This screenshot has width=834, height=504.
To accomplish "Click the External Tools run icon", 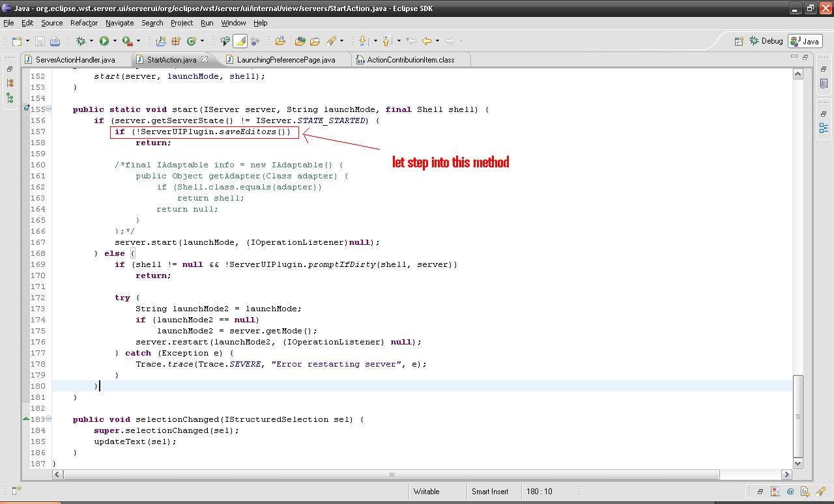I will pos(128,41).
